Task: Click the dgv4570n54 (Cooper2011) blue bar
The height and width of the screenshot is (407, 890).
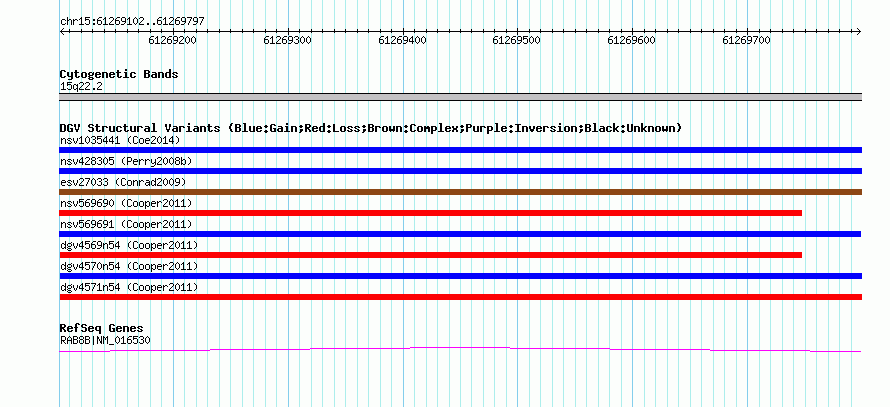Action: [460, 276]
